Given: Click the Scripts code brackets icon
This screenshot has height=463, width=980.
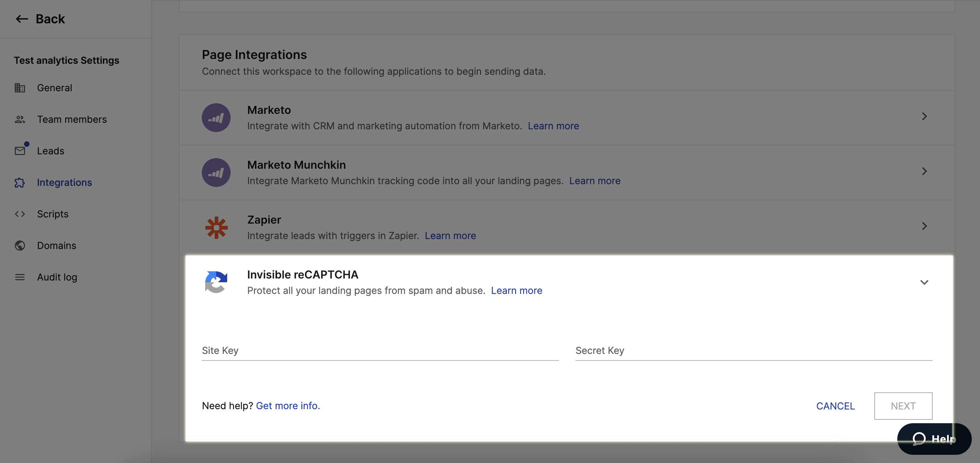Looking at the screenshot, I should [x=20, y=214].
